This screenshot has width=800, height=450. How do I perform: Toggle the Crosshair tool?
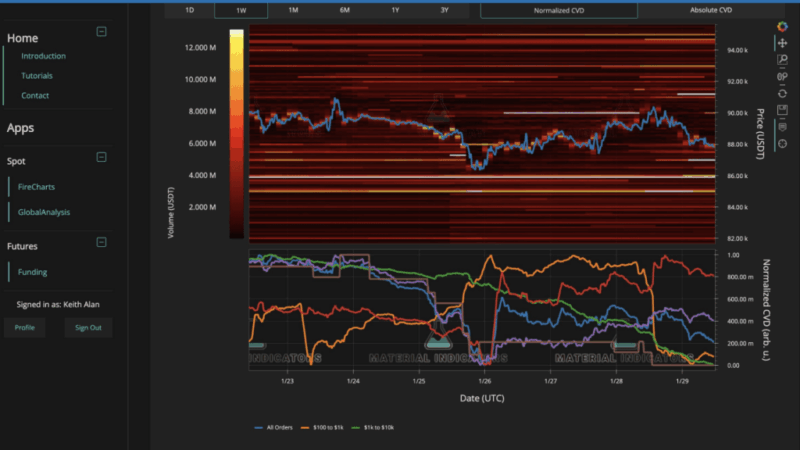point(782,144)
